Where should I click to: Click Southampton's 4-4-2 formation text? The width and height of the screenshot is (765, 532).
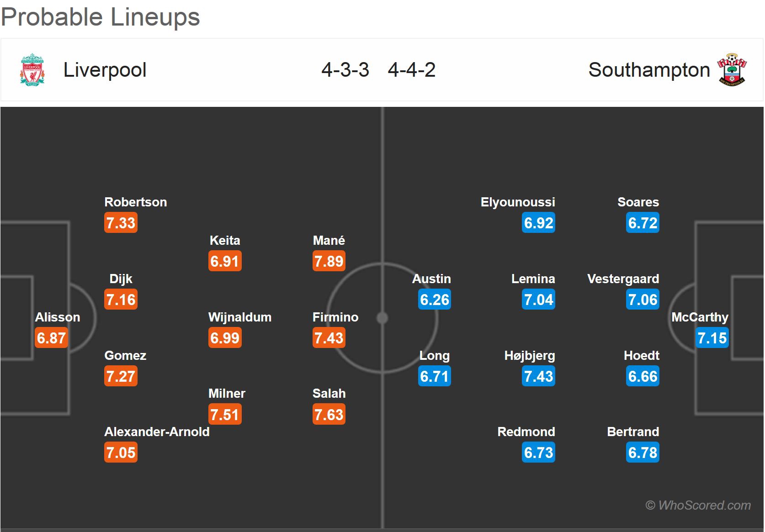pos(411,70)
